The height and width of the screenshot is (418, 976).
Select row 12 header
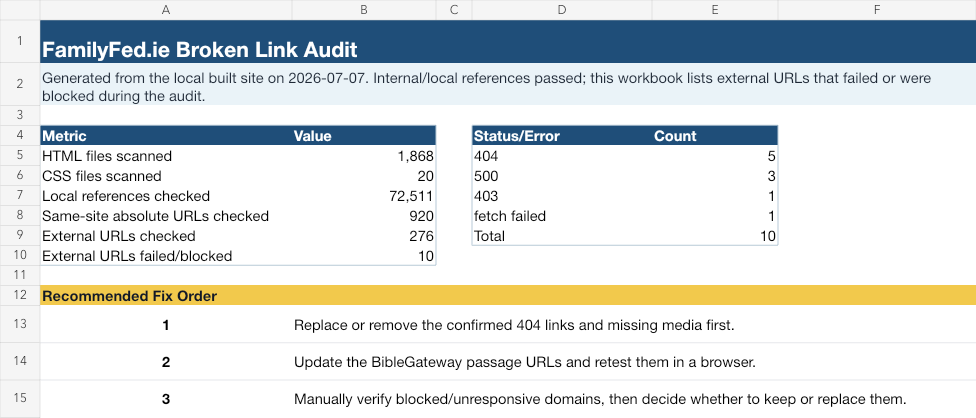coord(20,295)
